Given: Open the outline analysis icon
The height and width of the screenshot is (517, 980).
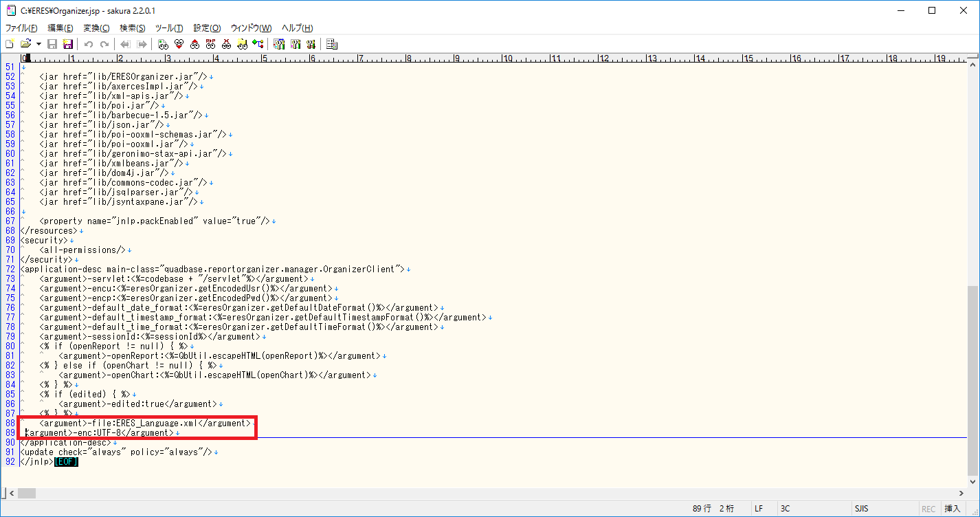Looking at the screenshot, I should coord(258,44).
